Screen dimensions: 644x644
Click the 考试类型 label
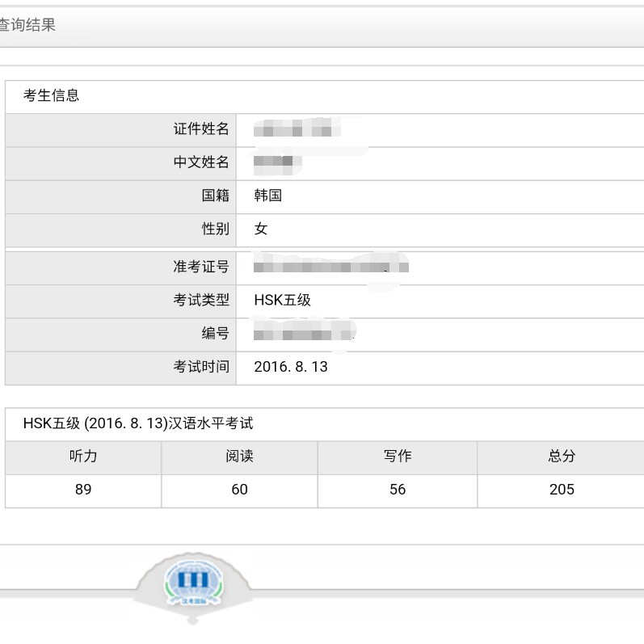tap(201, 300)
